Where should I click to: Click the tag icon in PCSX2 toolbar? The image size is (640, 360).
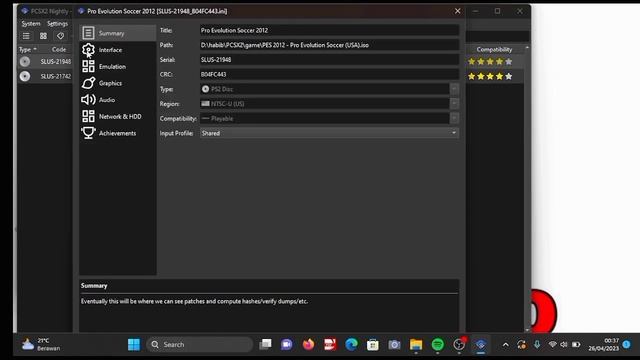(60, 36)
